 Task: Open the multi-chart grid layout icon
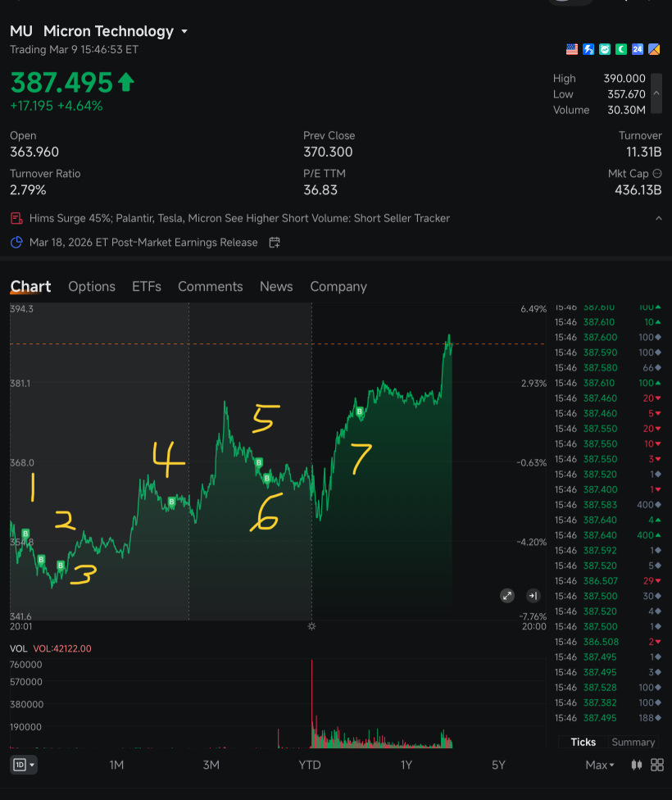[x=657, y=765]
